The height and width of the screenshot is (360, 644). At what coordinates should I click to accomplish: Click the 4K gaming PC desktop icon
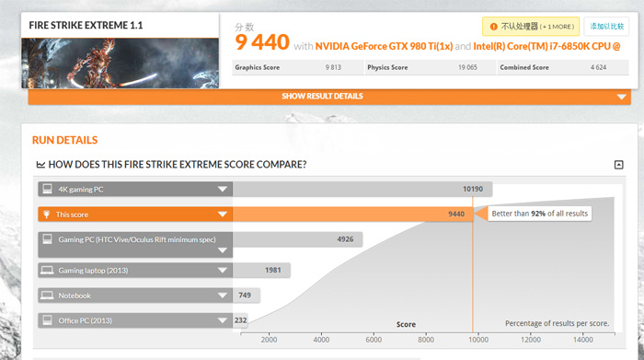[x=47, y=189]
